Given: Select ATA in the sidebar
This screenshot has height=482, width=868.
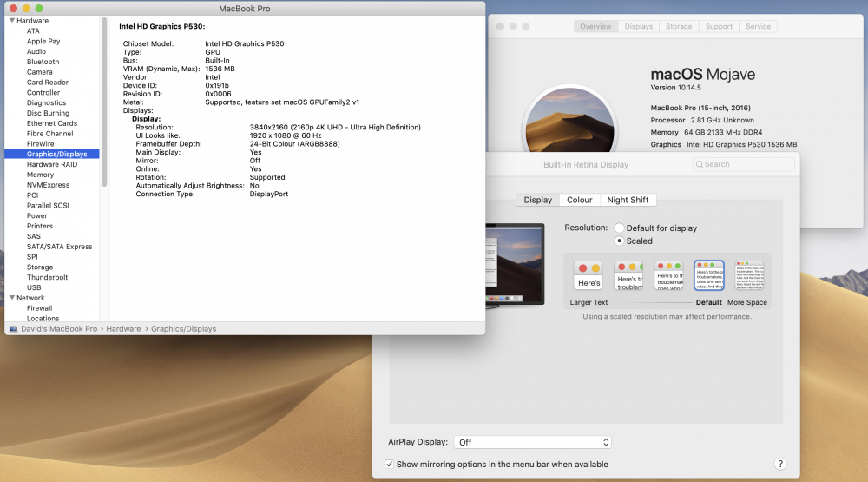Looking at the screenshot, I should [33, 30].
